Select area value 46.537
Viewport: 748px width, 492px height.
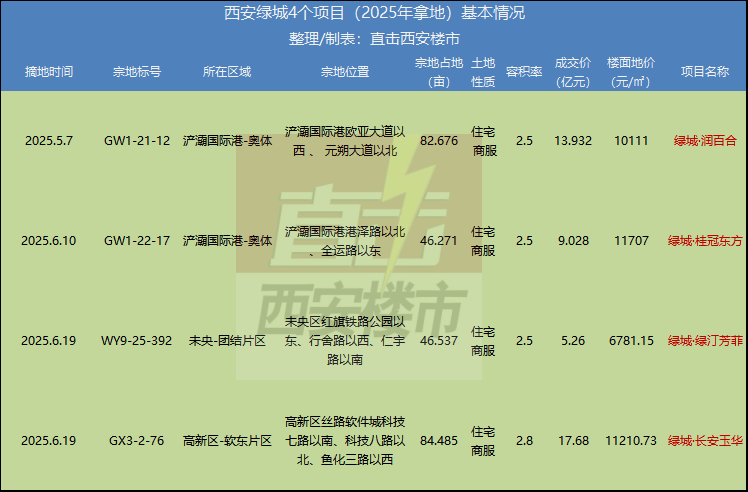click(x=439, y=341)
